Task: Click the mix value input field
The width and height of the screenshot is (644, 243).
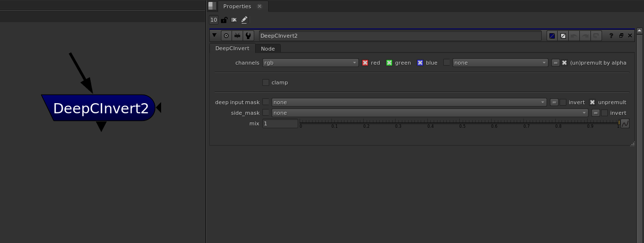Action: coord(280,123)
